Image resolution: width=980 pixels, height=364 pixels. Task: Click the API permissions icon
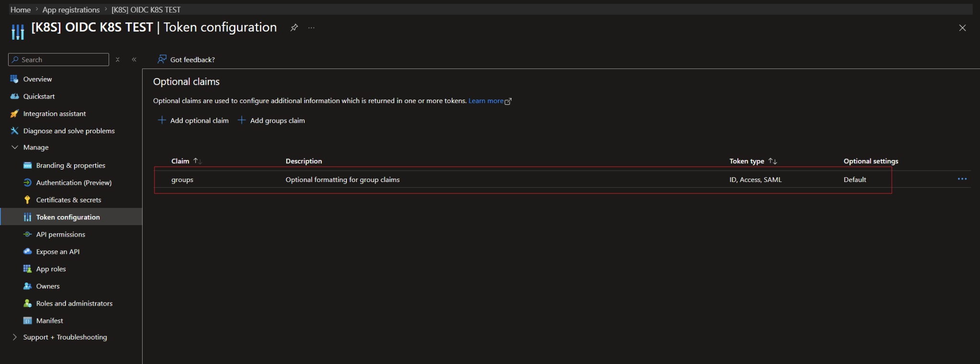click(27, 234)
